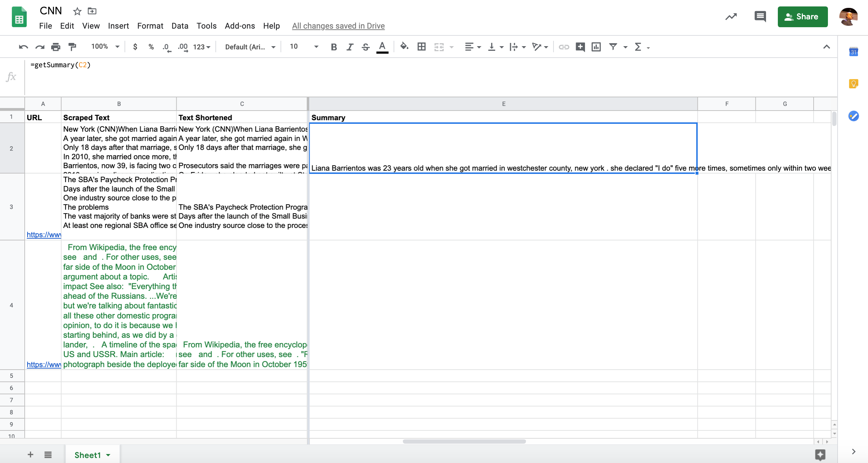Open the text color picker
This screenshot has height=463, width=868.
coord(382,47)
